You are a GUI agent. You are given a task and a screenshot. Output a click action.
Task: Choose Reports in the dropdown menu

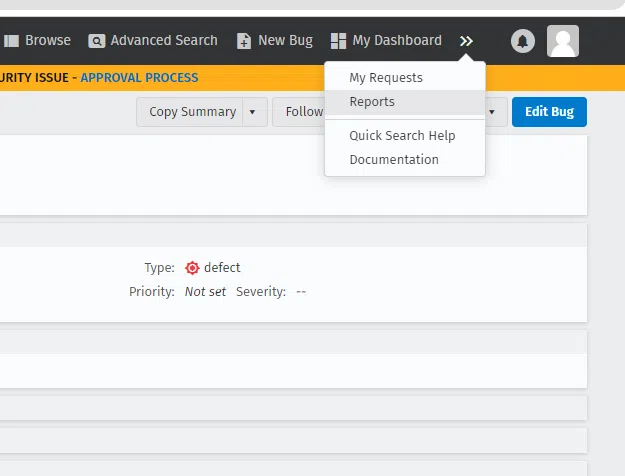pyautogui.click(x=372, y=102)
